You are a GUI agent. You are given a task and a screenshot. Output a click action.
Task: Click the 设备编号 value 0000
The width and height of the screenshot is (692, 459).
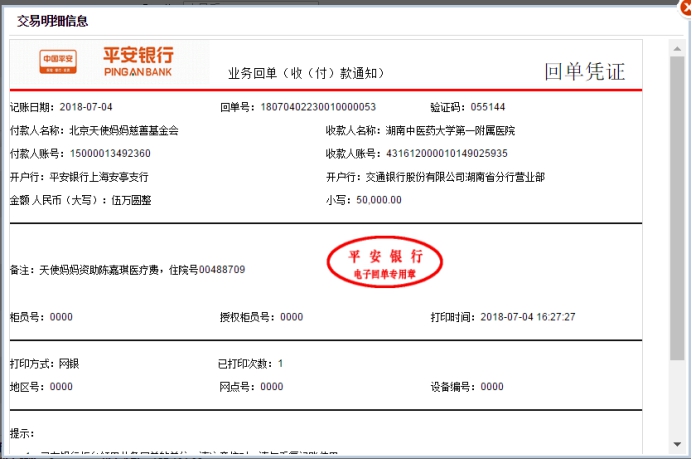(492, 387)
